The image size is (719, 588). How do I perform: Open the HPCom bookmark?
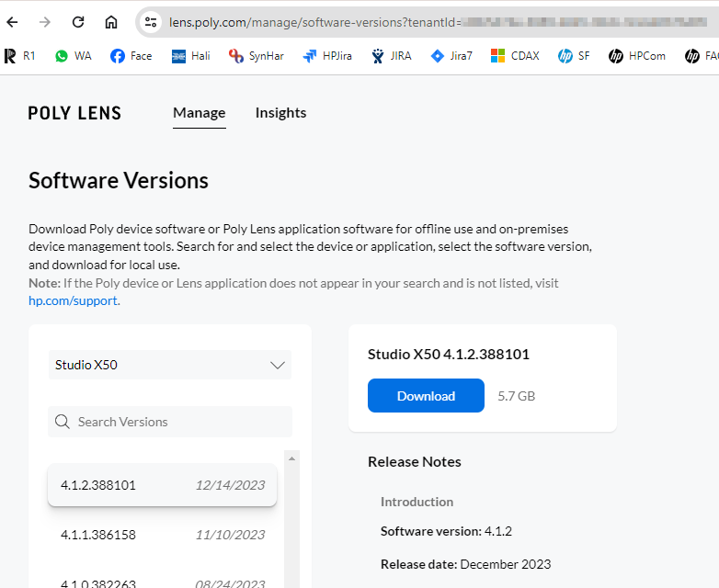point(636,56)
